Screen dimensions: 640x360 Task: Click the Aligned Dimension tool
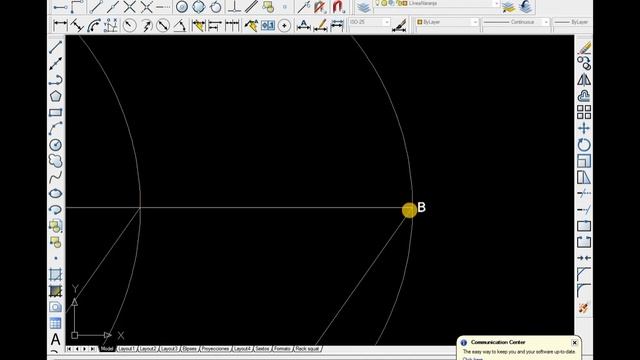[77, 26]
